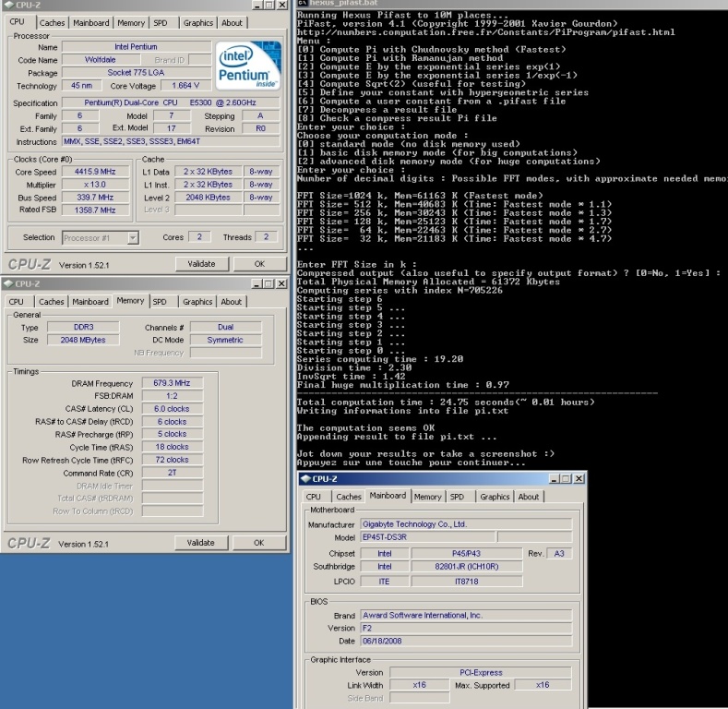The image size is (728, 709).
Task: Open Mainboard tab in top CPU-Z window
Action: [x=91, y=23]
